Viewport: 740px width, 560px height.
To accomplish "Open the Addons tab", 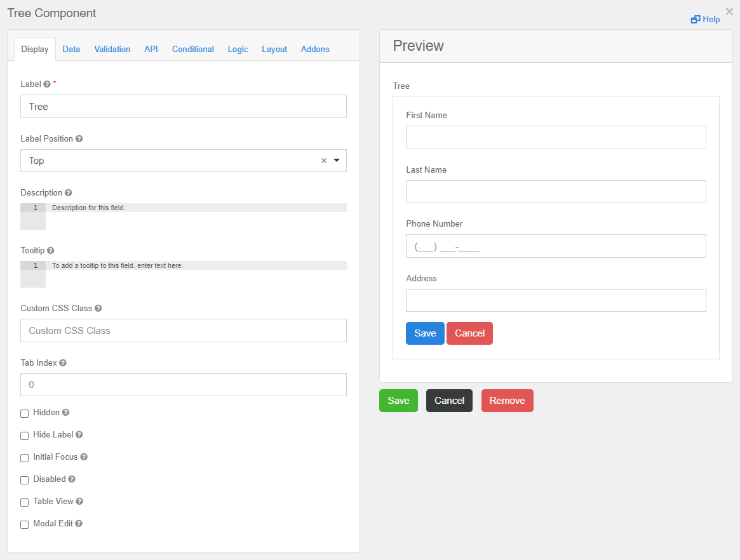I will click(x=315, y=49).
